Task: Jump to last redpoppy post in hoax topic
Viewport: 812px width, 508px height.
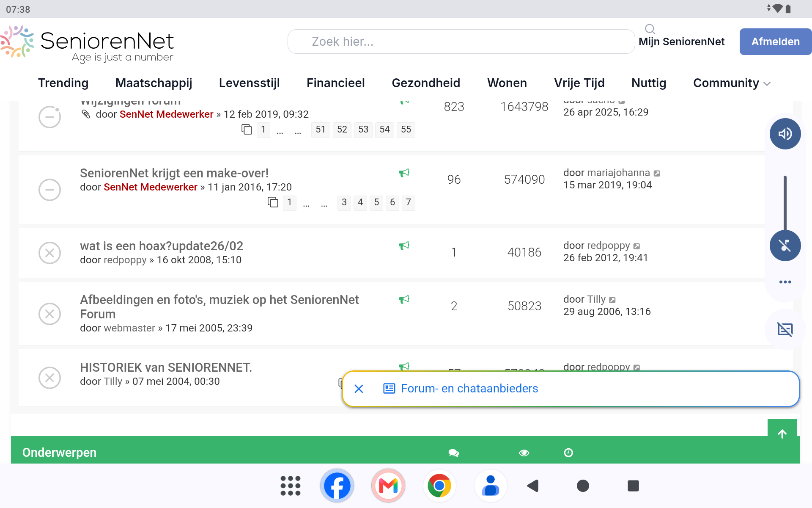Action: click(636, 246)
